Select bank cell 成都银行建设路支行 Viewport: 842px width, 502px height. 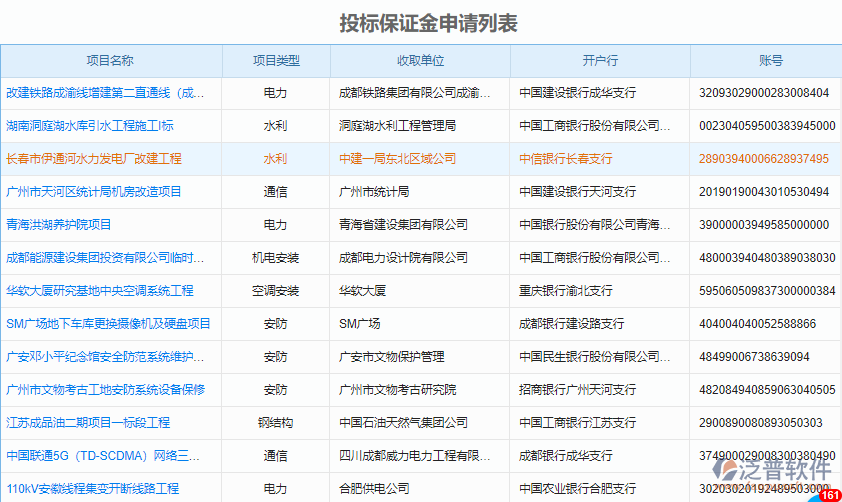[x=571, y=324]
